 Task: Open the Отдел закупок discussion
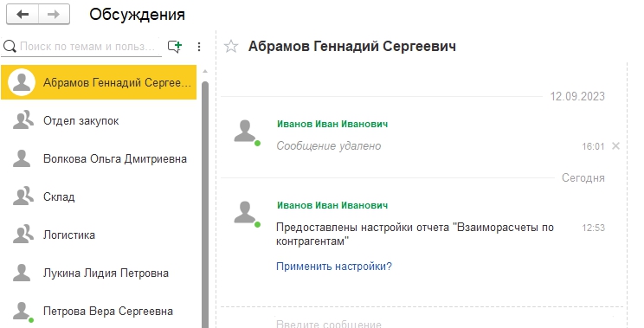click(x=99, y=120)
